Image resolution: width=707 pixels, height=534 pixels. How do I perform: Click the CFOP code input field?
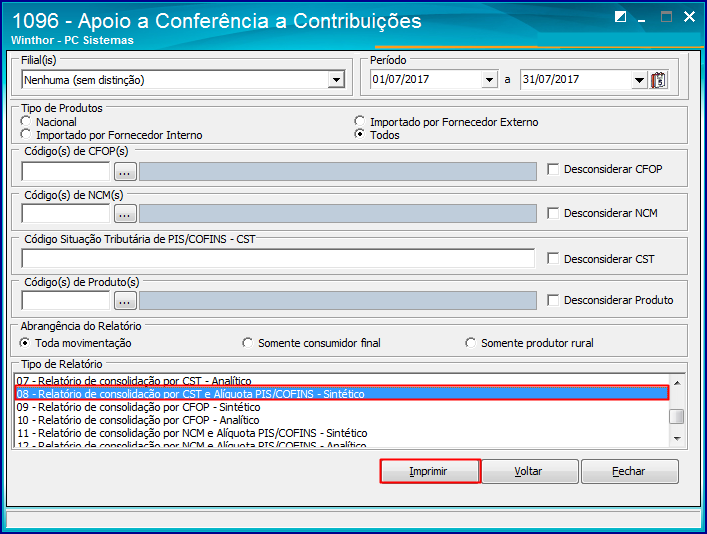[x=66, y=171]
